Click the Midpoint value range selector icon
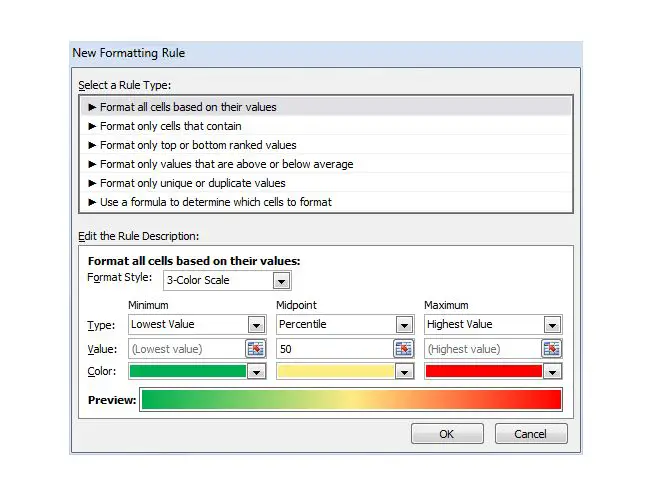652x500 pixels. tap(403, 349)
